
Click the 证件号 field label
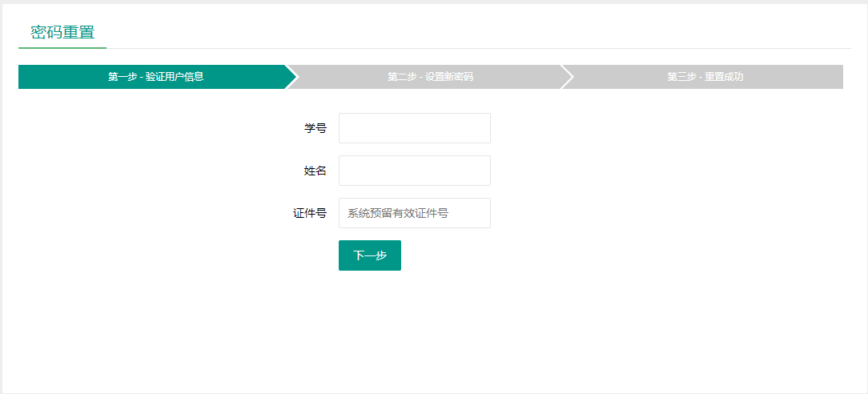point(309,213)
